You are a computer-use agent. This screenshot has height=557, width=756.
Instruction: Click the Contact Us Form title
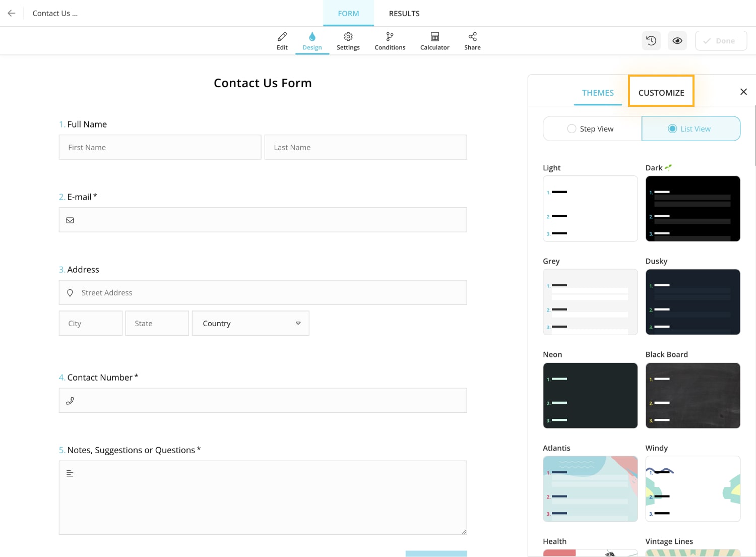point(263,83)
